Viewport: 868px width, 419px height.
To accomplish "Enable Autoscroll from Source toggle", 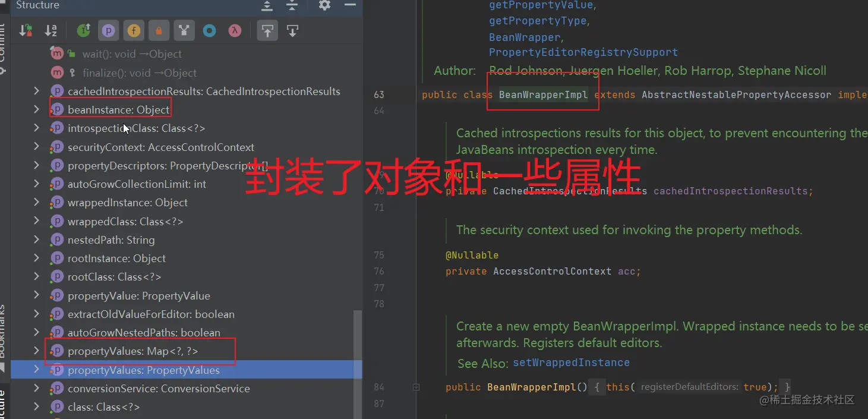I will pos(292,30).
